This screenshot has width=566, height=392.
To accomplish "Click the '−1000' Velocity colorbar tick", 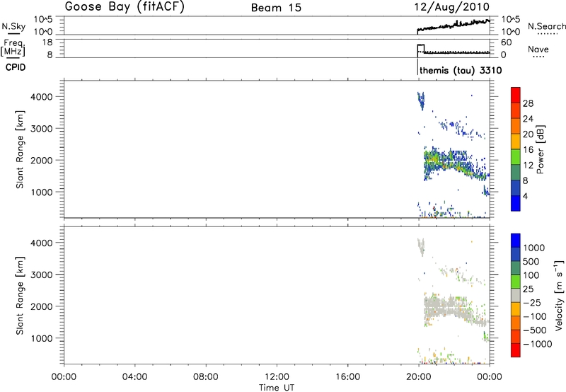I will pyautogui.click(x=538, y=344).
